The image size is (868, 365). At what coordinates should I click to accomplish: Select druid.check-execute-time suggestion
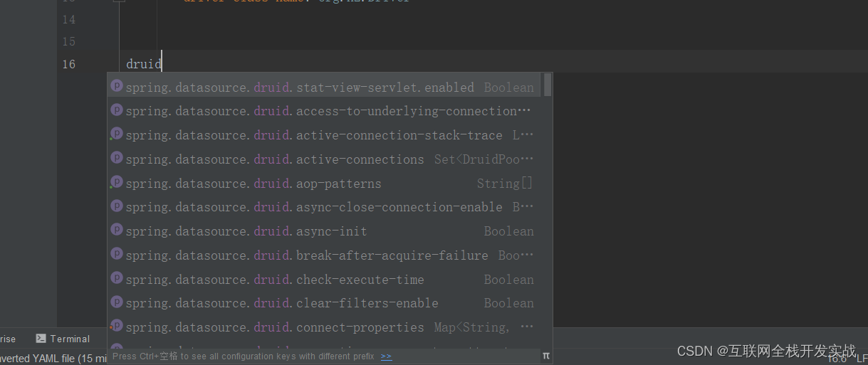(325, 280)
